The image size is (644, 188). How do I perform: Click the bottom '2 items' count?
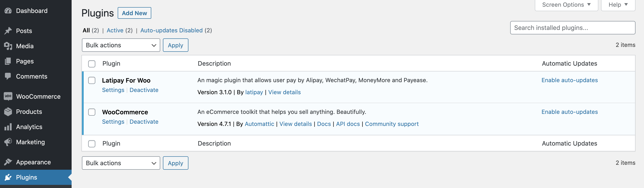(x=625, y=163)
